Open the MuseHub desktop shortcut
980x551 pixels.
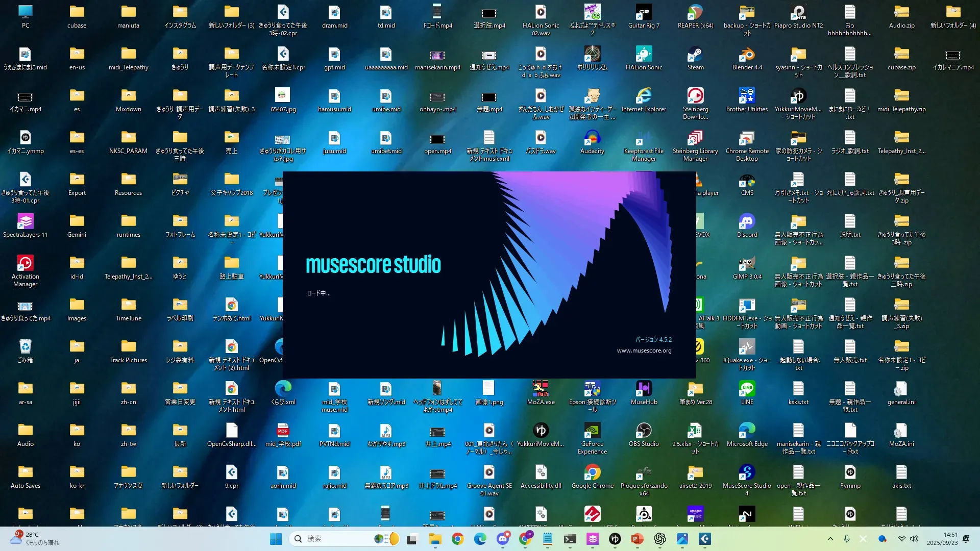644,390
